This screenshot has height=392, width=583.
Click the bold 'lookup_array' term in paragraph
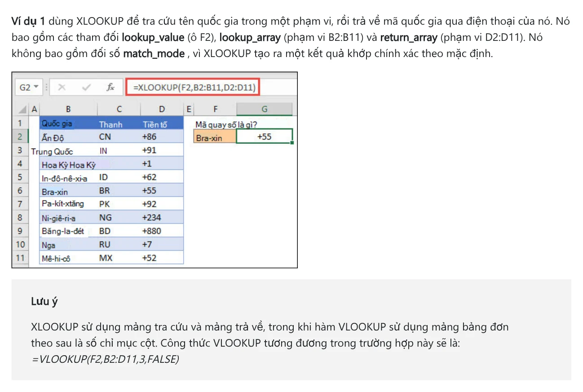tap(250, 37)
